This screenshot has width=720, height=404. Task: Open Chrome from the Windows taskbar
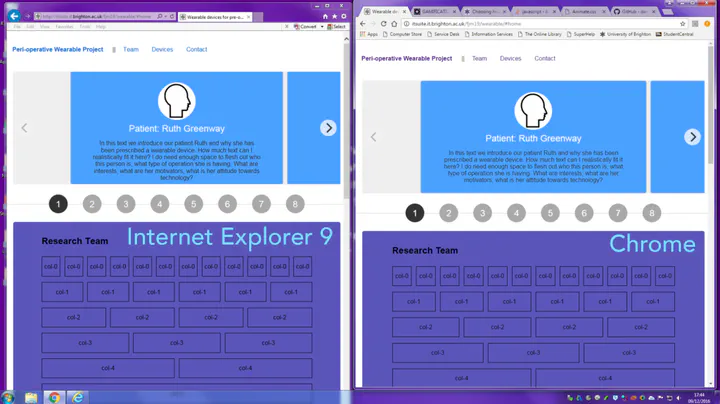pyautogui.click(x=54, y=396)
